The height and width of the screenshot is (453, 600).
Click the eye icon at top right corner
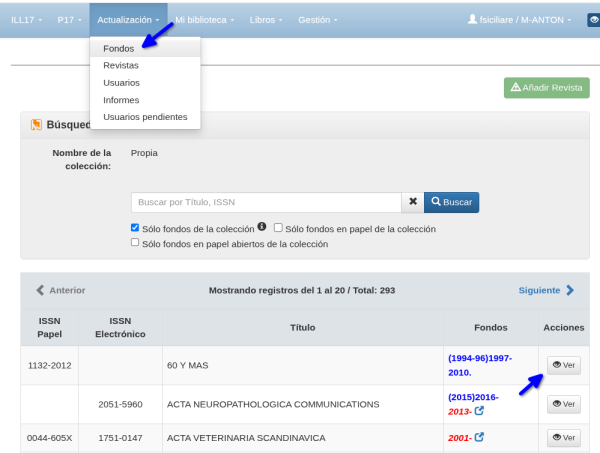(x=593, y=19)
